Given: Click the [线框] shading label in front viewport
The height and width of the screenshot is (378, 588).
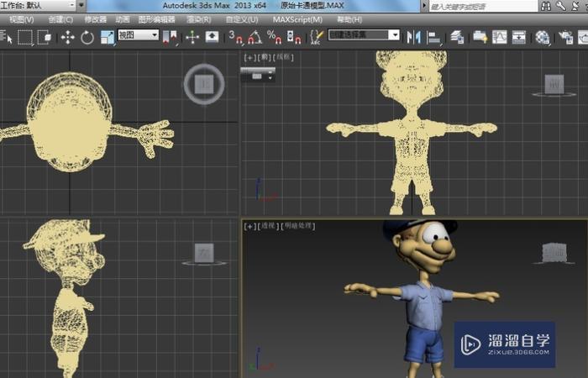Looking at the screenshot, I should point(284,57).
